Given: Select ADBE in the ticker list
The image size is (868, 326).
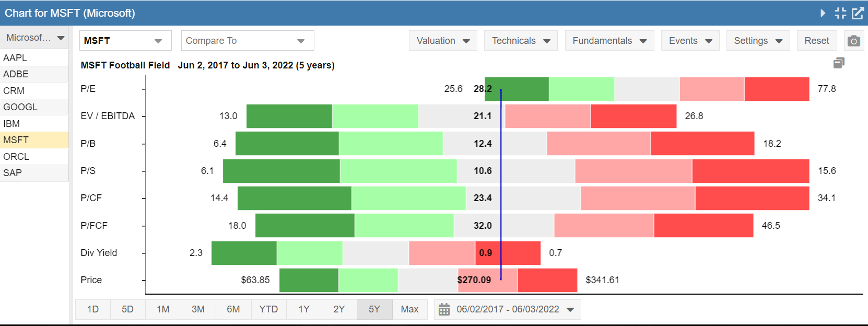Looking at the screenshot, I should coord(34,74).
